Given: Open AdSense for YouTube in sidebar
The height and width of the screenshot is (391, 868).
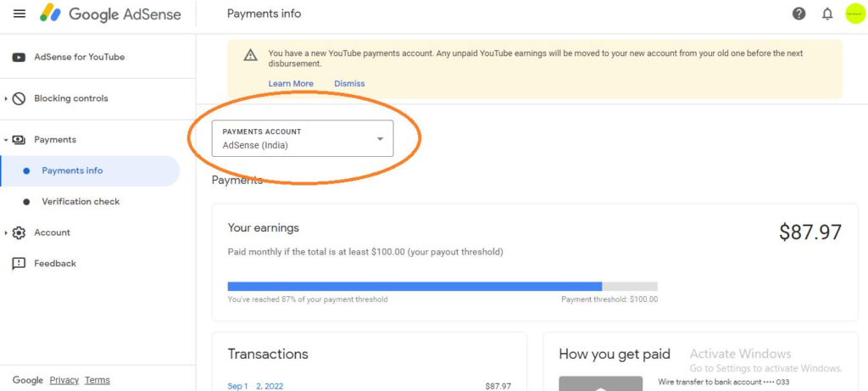Looking at the screenshot, I should pyautogui.click(x=79, y=57).
